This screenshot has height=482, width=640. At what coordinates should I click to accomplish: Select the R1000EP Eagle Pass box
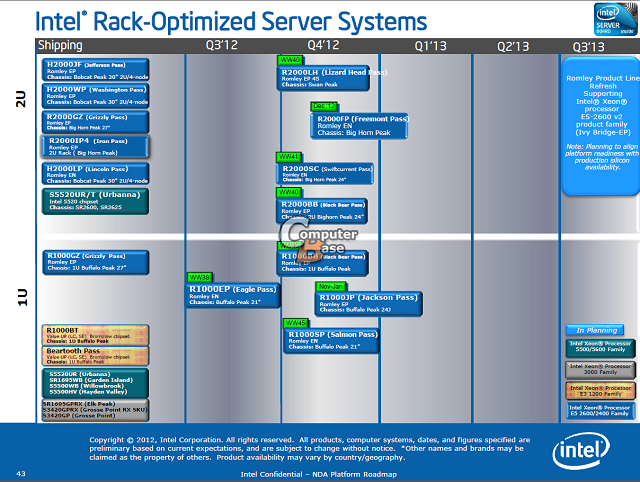(233, 295)
